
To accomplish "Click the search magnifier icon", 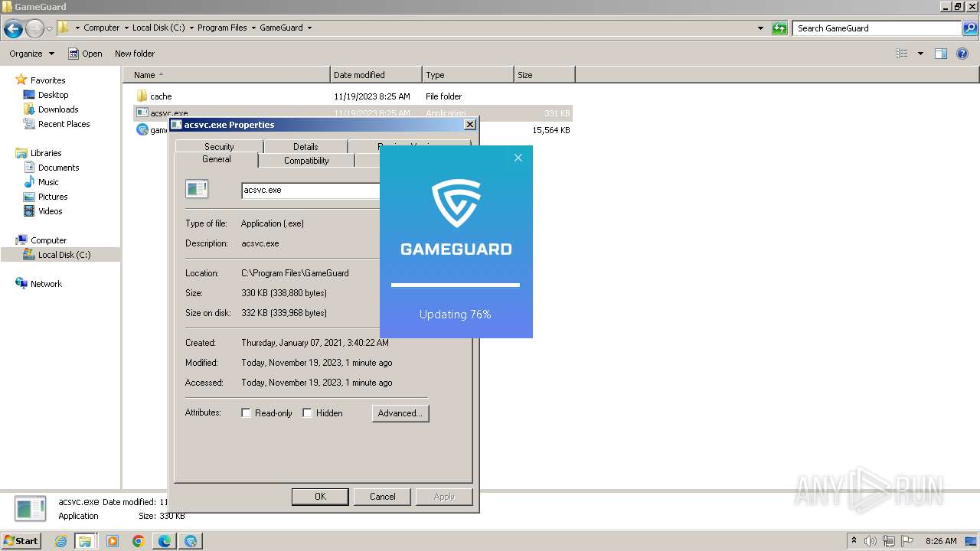I will [970, 28].
